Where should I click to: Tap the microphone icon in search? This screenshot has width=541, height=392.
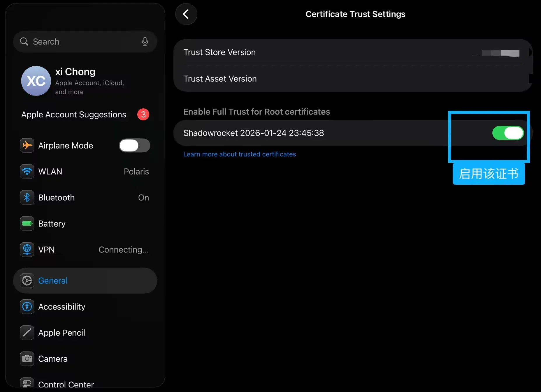click(145, 42)
